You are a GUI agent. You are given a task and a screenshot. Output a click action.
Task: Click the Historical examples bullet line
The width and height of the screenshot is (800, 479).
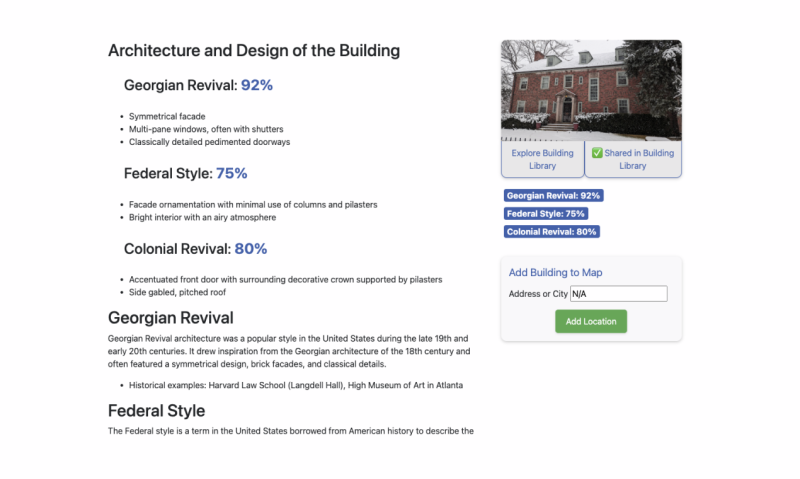pyautogui.click(x=296, y=385)
